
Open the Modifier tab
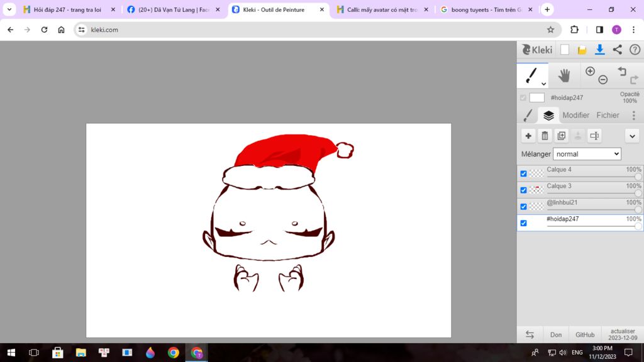click(x=576, y=116)
